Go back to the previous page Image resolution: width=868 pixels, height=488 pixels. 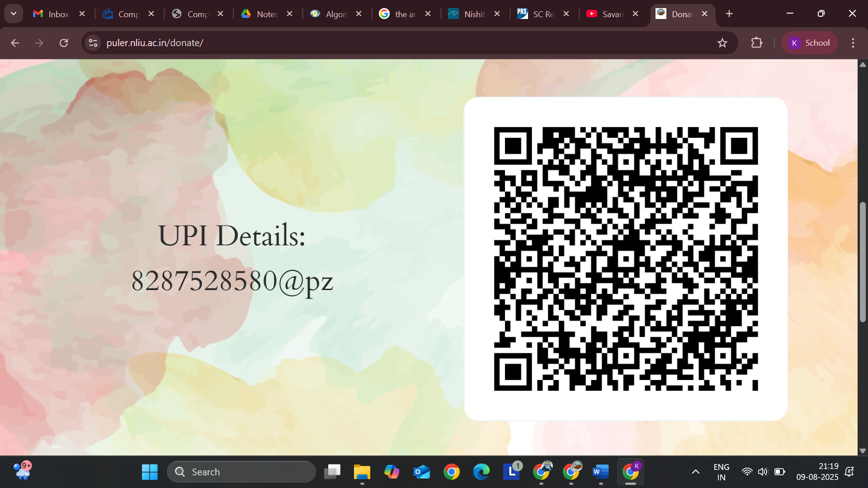point(15,43)
